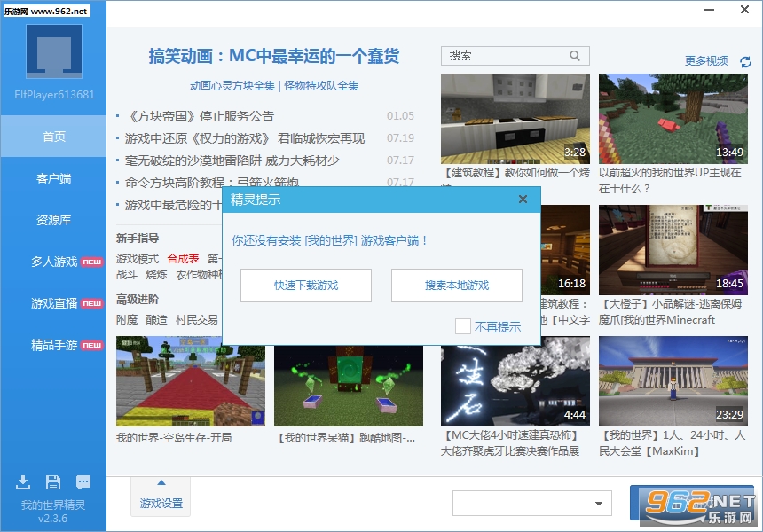Viewport: 763px width, 532px height.
Task: Play the 13:49 UP主 video thumbnail
Action: [673, 119]
